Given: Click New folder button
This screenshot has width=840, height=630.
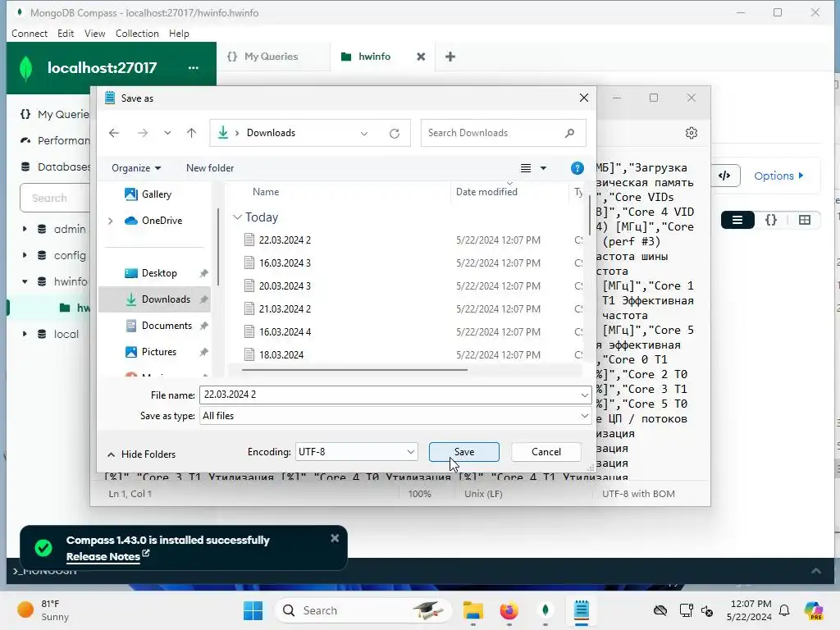Looking at the screenshot, I should pos(210,168).
